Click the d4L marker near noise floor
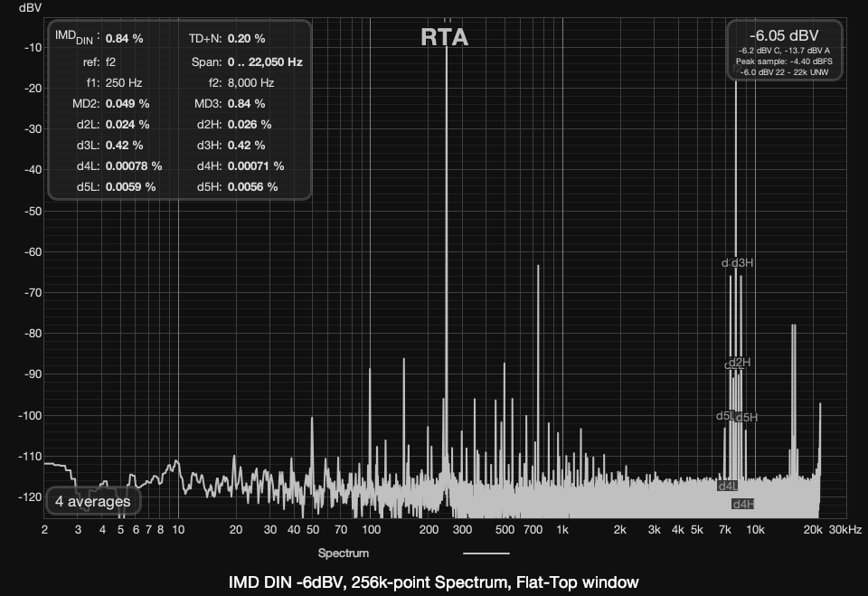Viewport: 868px width, 596px height. (727, 486)
